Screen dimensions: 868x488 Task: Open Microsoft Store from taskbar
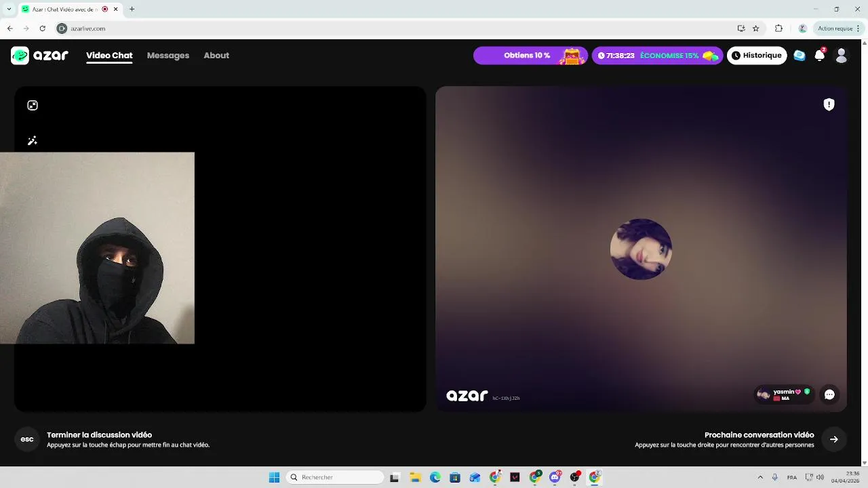pyautogui.click(x=455, y=477)
